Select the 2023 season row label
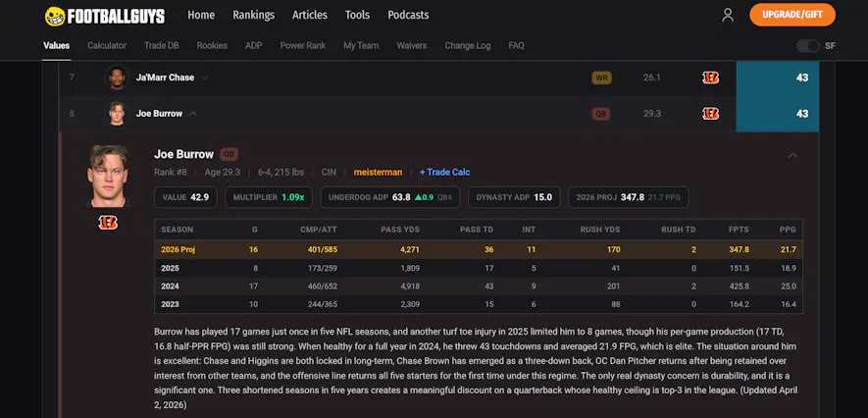The image size is (868, 418). point(170,304)
